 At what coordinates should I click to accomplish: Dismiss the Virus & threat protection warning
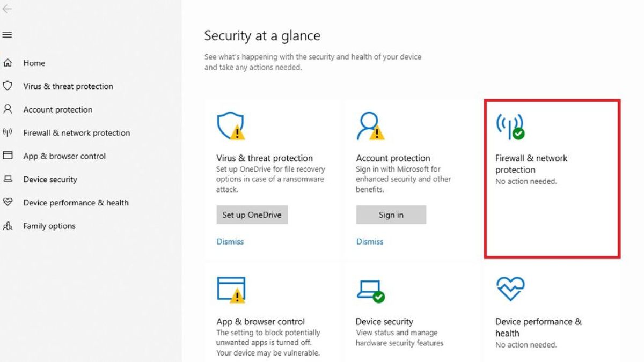click(230, 242)
